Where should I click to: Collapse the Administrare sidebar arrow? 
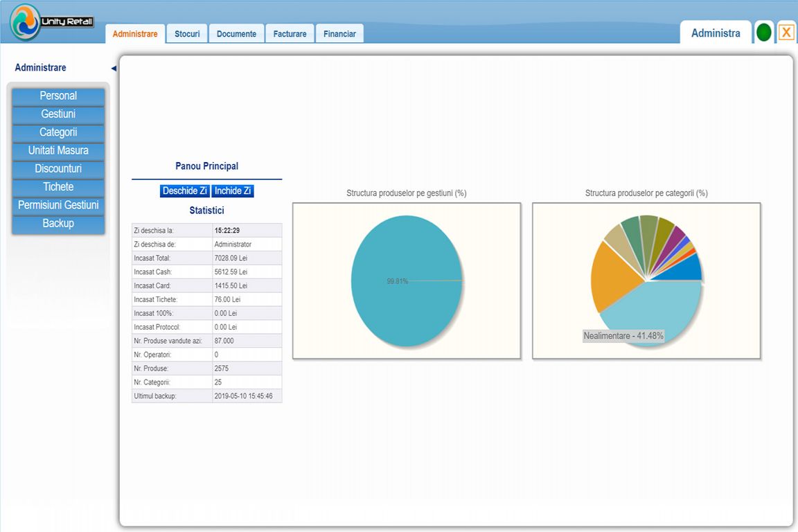[x=114, y=68]
